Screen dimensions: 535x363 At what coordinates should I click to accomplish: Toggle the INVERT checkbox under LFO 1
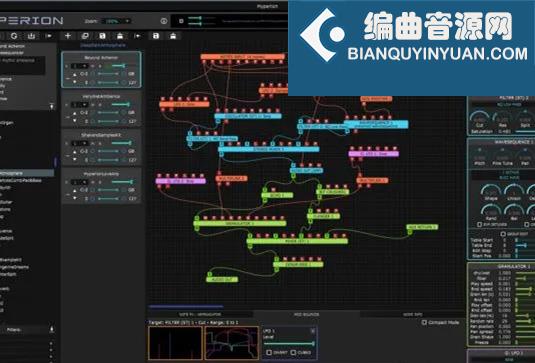(269, 352)
